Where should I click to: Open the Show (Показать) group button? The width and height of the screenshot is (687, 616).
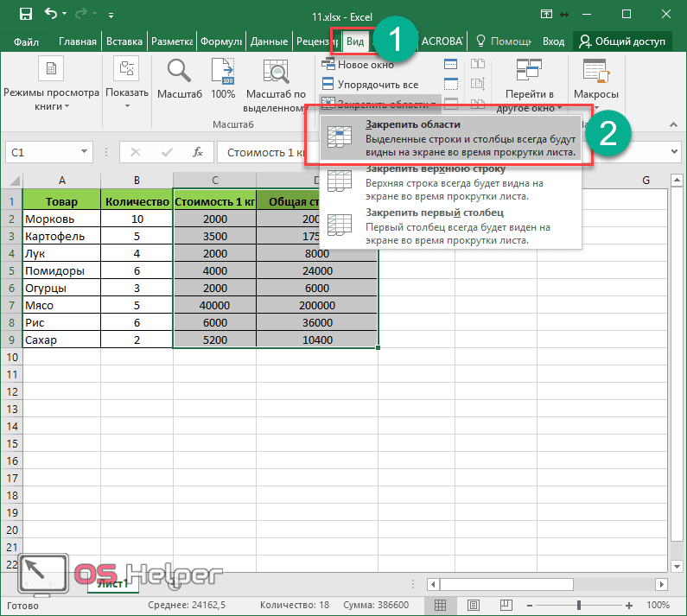[x=127, y=83]
